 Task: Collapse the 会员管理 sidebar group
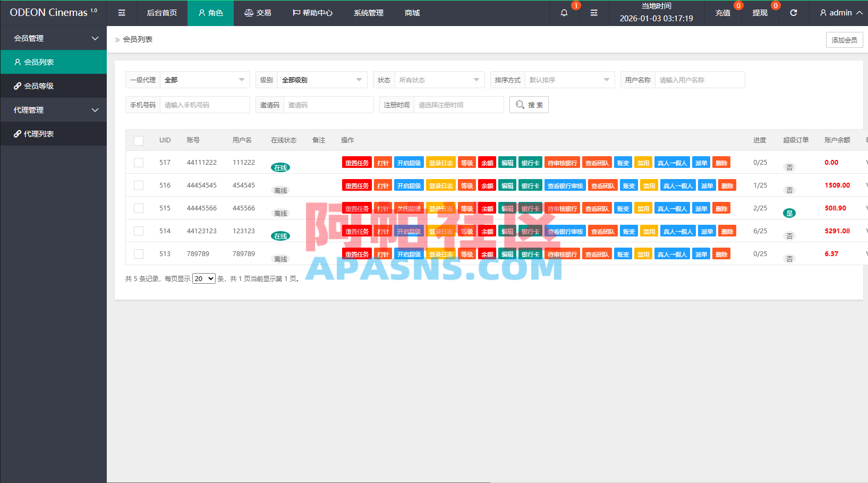53,38
